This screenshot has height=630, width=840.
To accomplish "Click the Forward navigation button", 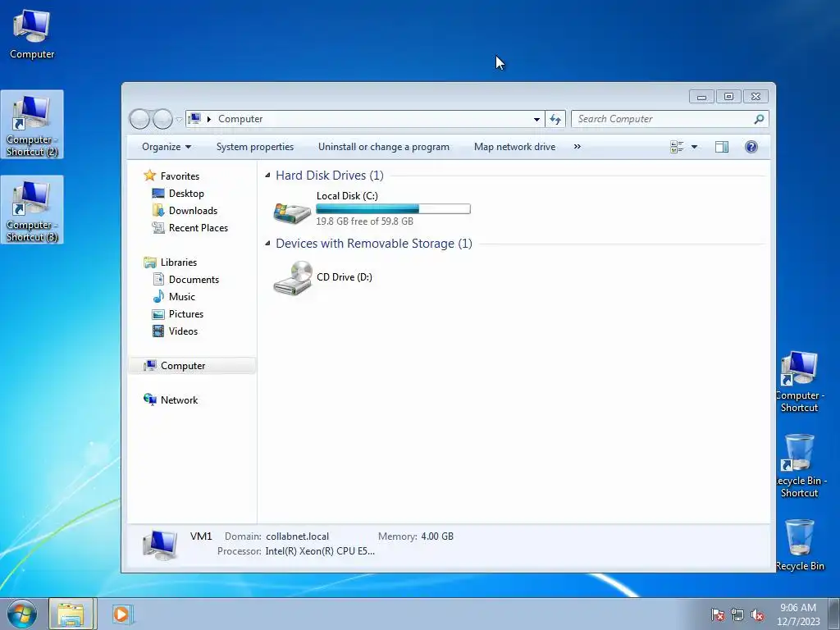I will click(162, 119).
